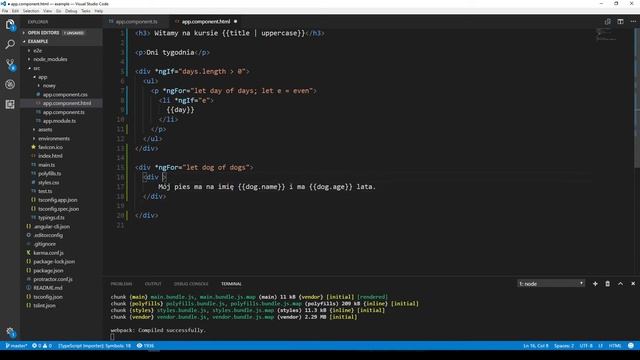Expand the e2e folder
640x360 pixels.
[x=38, y=51]
